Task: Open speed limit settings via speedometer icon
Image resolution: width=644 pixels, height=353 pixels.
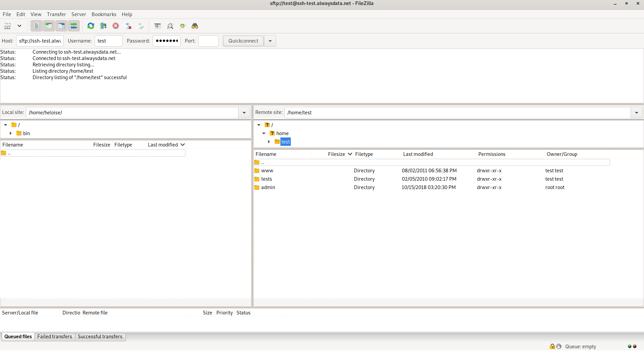Action: coord(558,346)
